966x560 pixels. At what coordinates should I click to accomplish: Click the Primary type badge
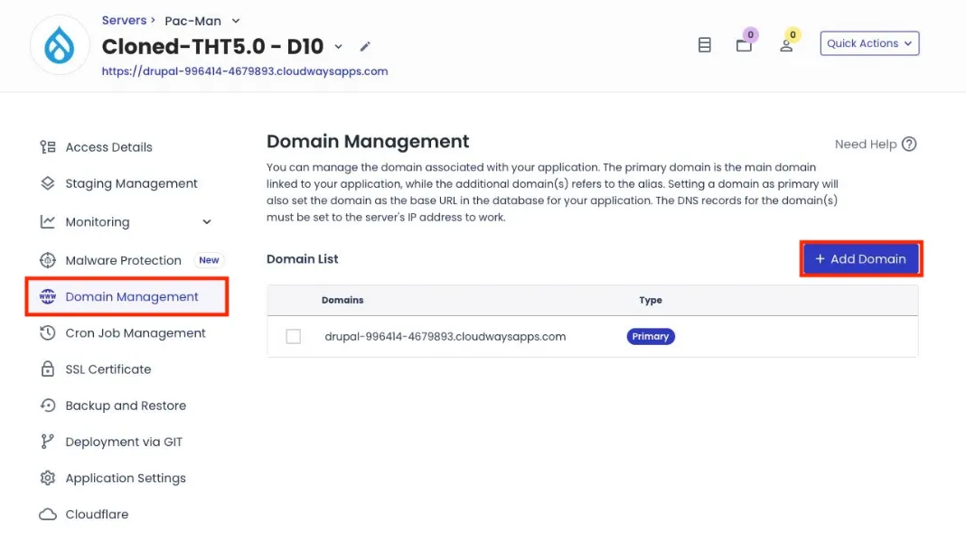coord(651,337)
